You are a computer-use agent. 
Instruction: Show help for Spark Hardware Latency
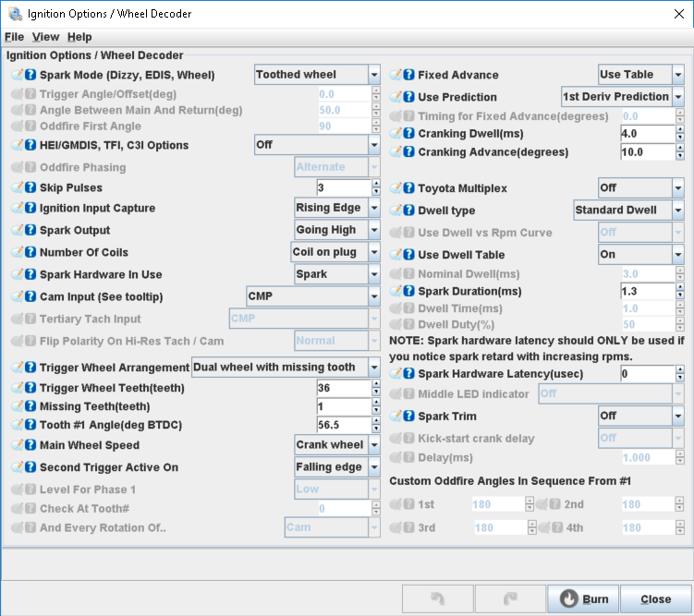point(409,373)
